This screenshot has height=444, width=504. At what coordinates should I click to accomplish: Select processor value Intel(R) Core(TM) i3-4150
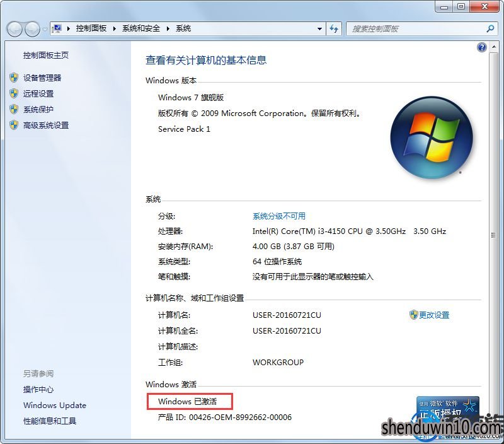(x=349, y=231)
